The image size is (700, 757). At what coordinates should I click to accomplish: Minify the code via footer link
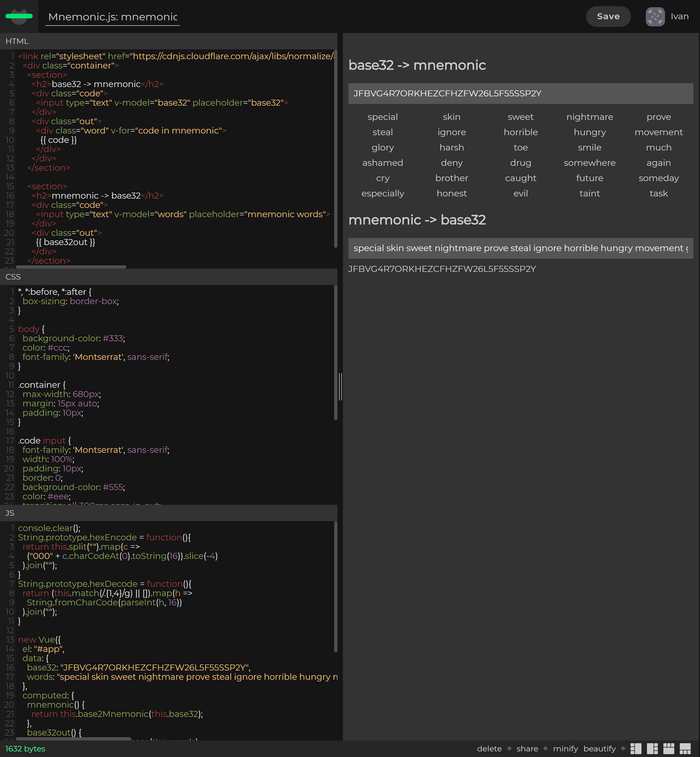(565, 749)
